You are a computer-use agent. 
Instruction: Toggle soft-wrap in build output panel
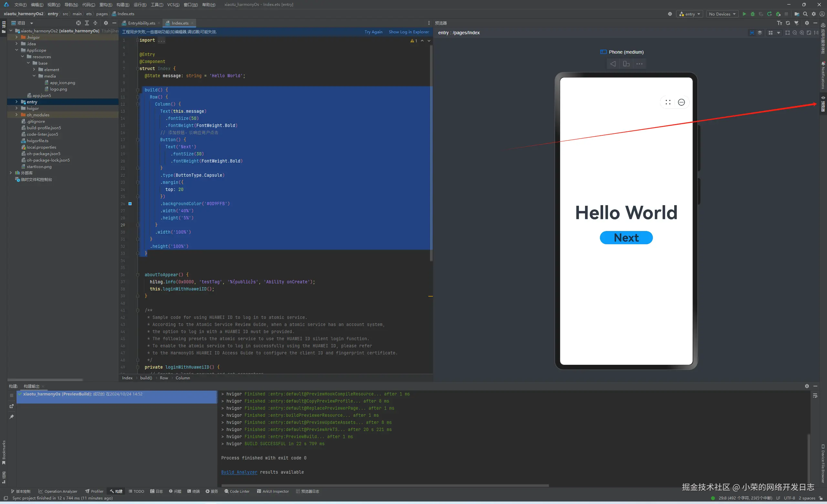point(815,396)
